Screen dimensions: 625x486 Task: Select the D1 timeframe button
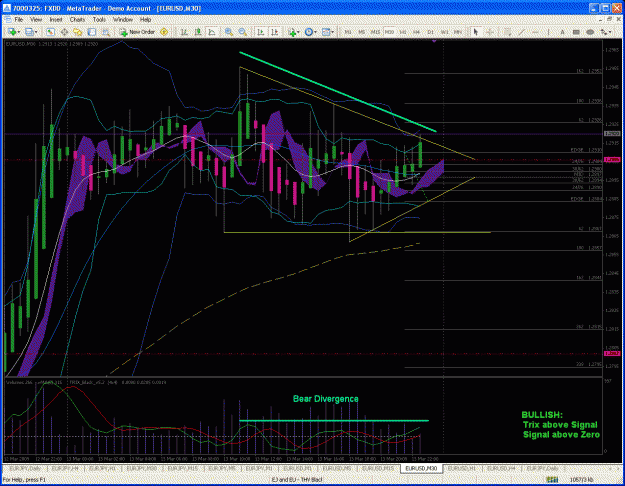[430, 32]
